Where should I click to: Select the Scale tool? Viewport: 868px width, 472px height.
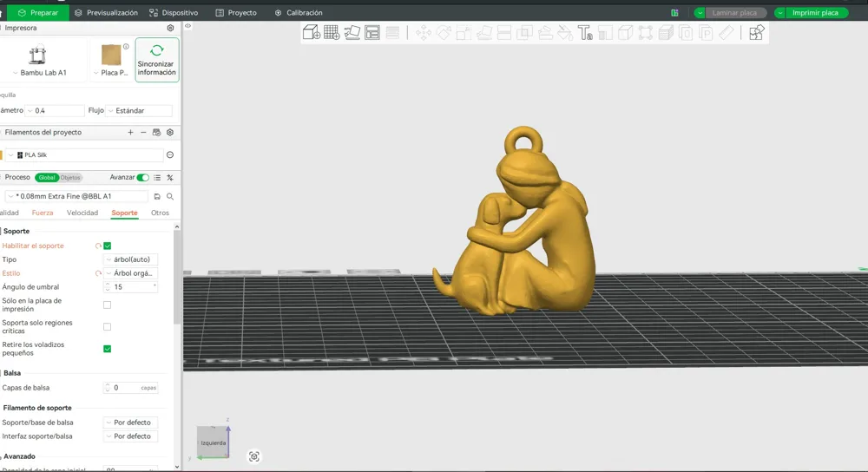tap(464, 33)
